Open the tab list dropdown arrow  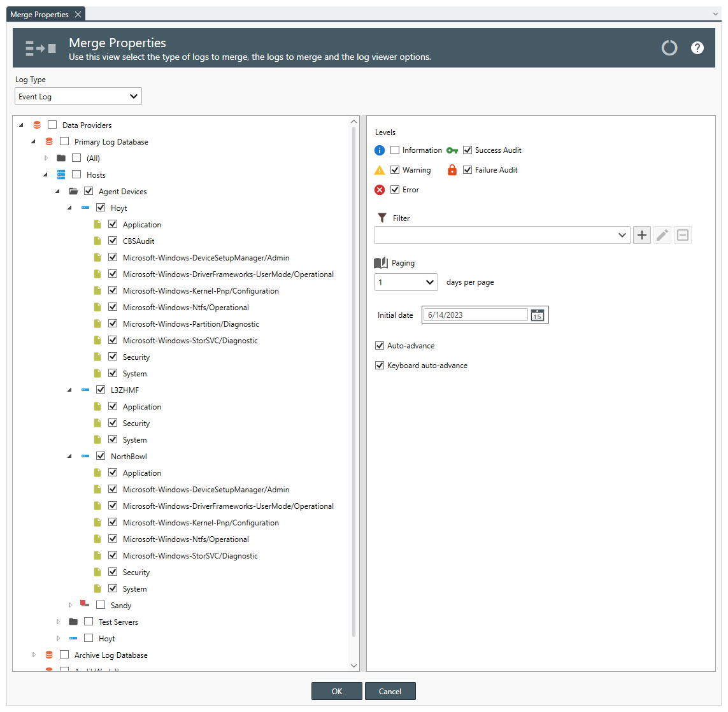pos(716,14)
